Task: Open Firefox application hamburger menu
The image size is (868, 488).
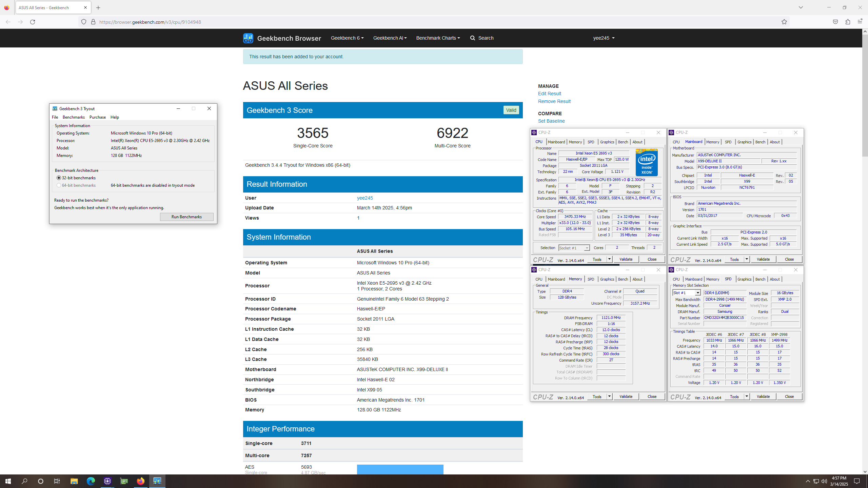Action: tap(860, 22)
